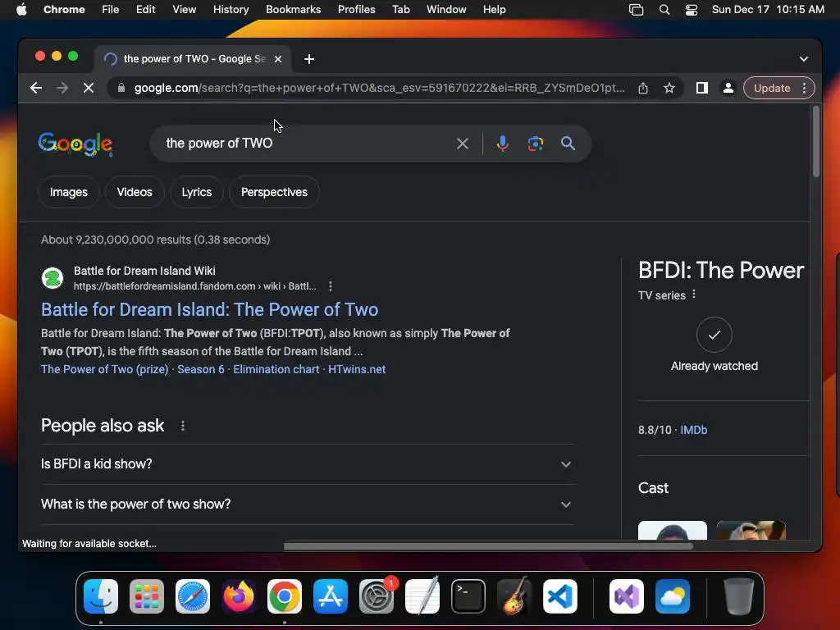
Task: Open 'The Power of Two (prize)' sublink
Action: pyautogui.click(x=104, y=369)
